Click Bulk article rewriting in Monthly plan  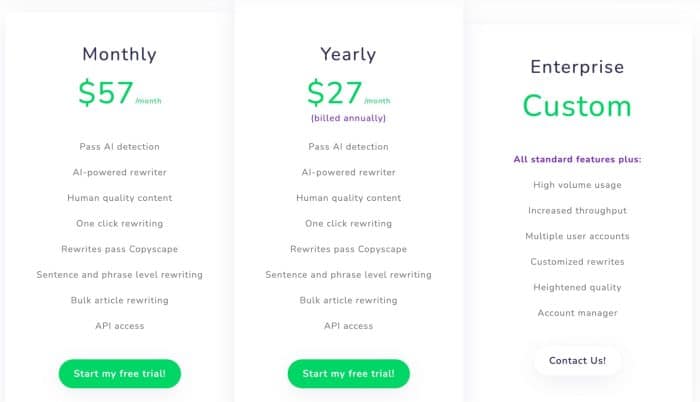coord(120,300)
